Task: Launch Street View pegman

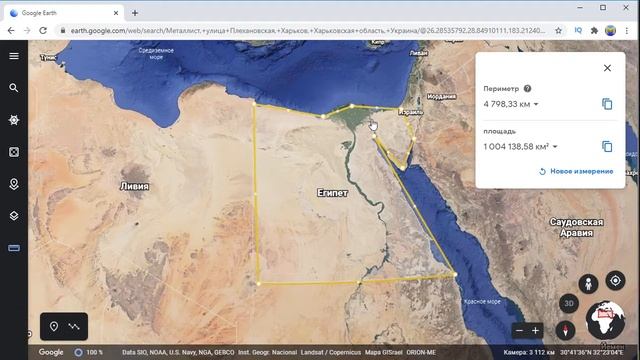Action: click(x=588, y=284)
